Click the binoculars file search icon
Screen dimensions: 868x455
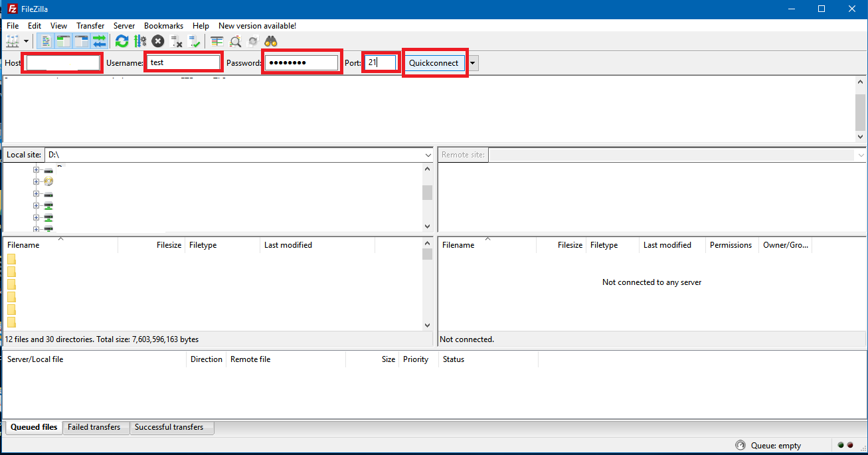coord(270,41)
